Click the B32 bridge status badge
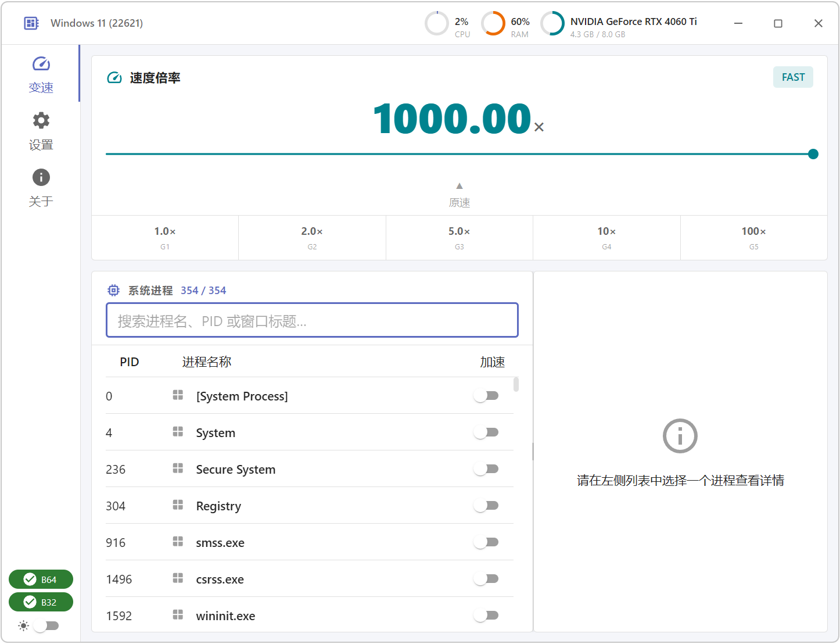This screenshot has width=840, height=644. coord(41,602)
